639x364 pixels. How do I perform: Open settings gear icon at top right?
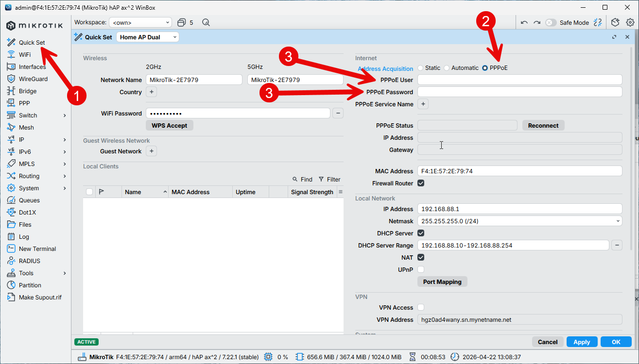click(630, 22)
